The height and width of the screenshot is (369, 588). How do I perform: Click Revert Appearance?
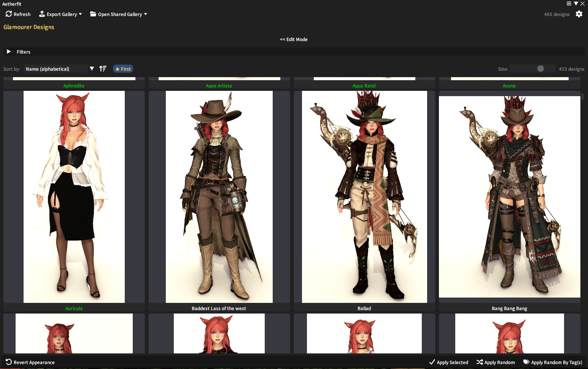(x=30, y=362)
